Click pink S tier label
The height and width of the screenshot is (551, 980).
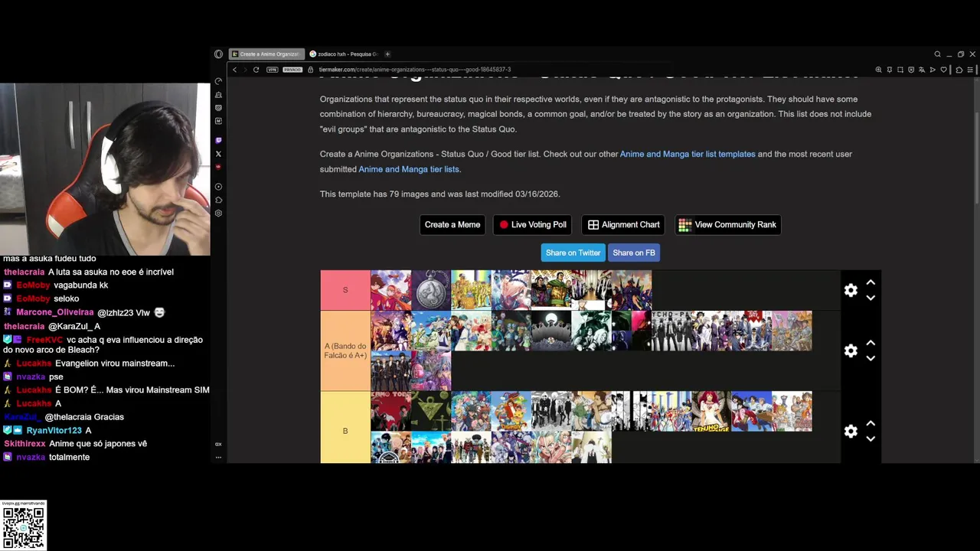coord(345,290)
